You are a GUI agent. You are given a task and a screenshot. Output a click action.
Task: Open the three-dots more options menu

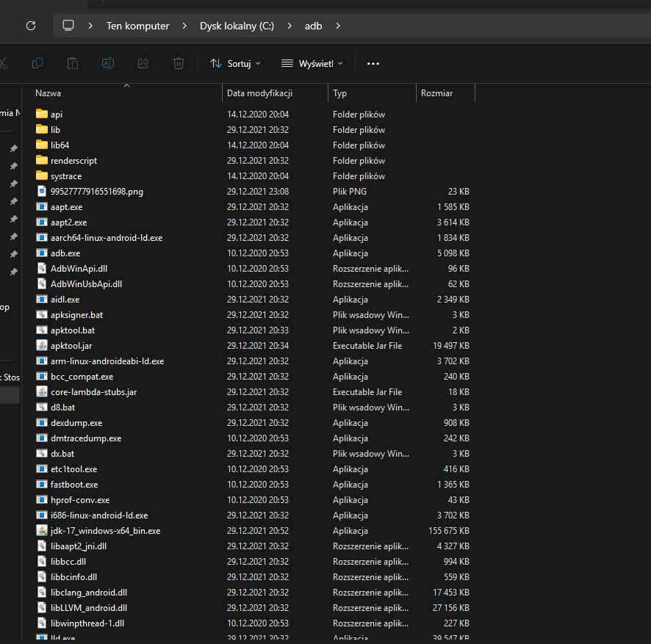coord(373,64)
